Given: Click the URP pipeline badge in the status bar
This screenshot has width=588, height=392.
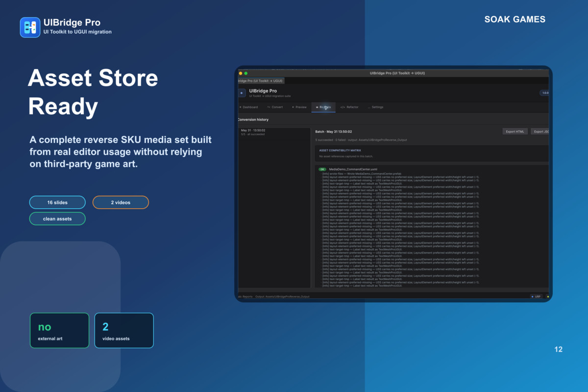Looking at the screenshot, I should (536, 296).
